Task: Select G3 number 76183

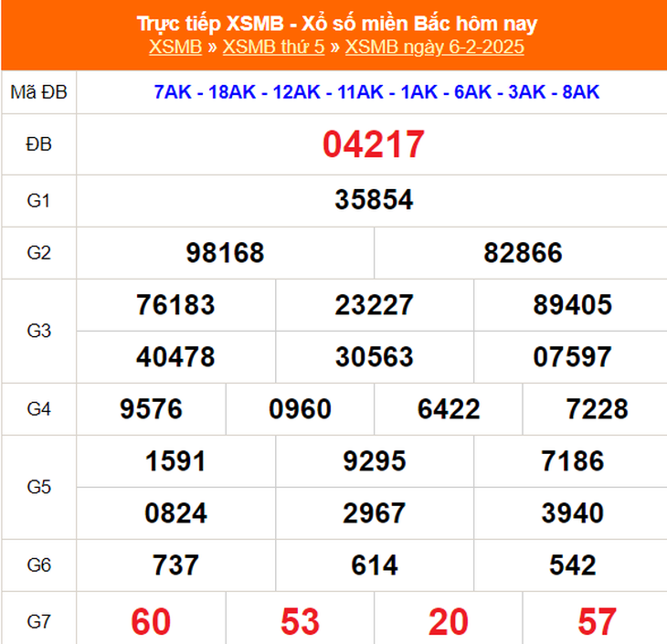Action: point(175,304)
